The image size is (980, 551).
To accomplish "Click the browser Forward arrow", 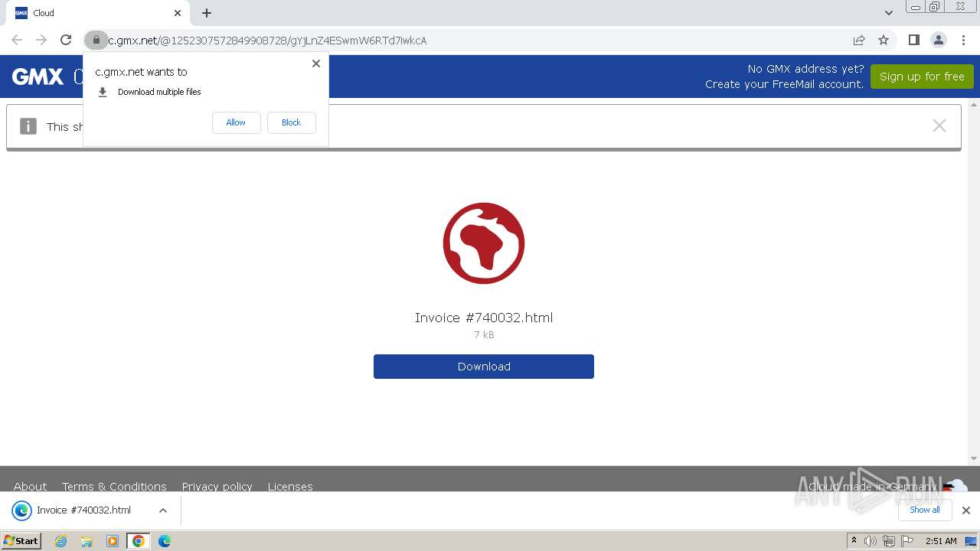I will (x=41, y=40).
